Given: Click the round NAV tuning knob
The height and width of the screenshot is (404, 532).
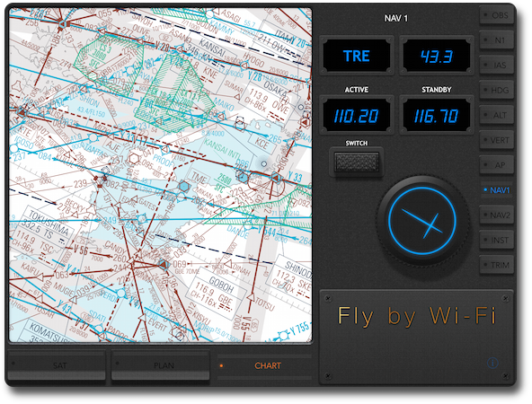Looking at the screenshot, I should [422, 221].
